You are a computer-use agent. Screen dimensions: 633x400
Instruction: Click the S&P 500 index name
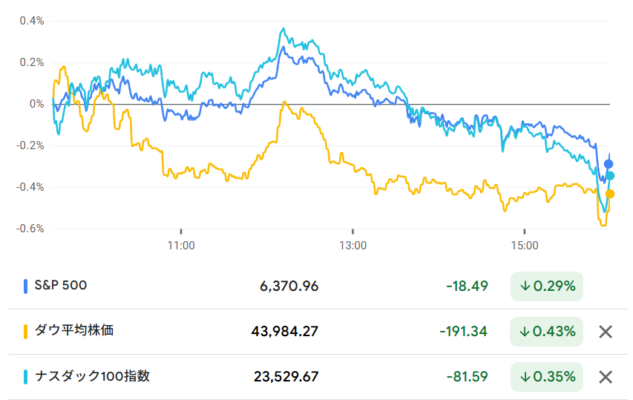61,285
